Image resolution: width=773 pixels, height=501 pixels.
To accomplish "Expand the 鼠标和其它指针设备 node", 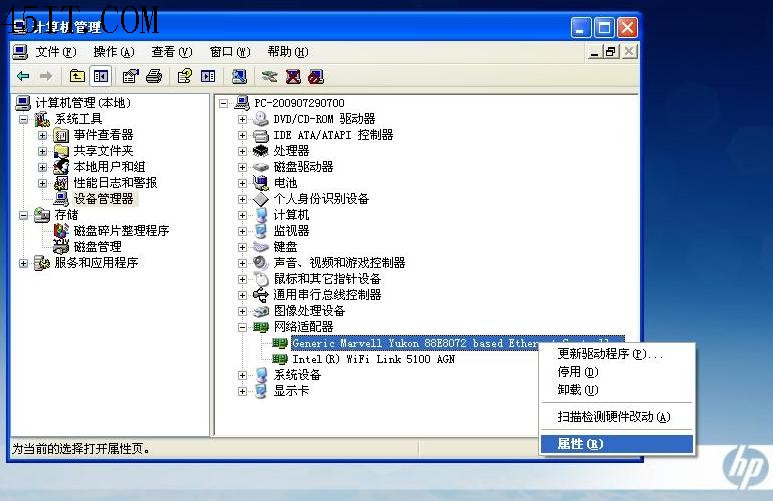I will point(242,279).
